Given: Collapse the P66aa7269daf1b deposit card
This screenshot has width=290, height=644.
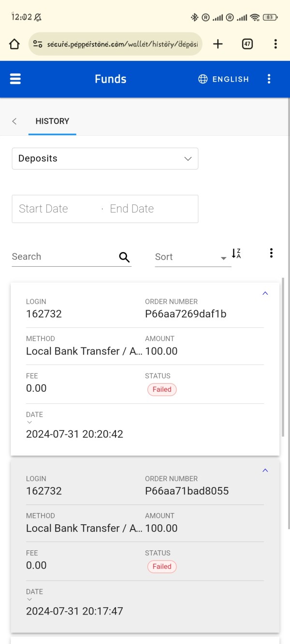Looking at the screenshot, I should tap(265, 293).
